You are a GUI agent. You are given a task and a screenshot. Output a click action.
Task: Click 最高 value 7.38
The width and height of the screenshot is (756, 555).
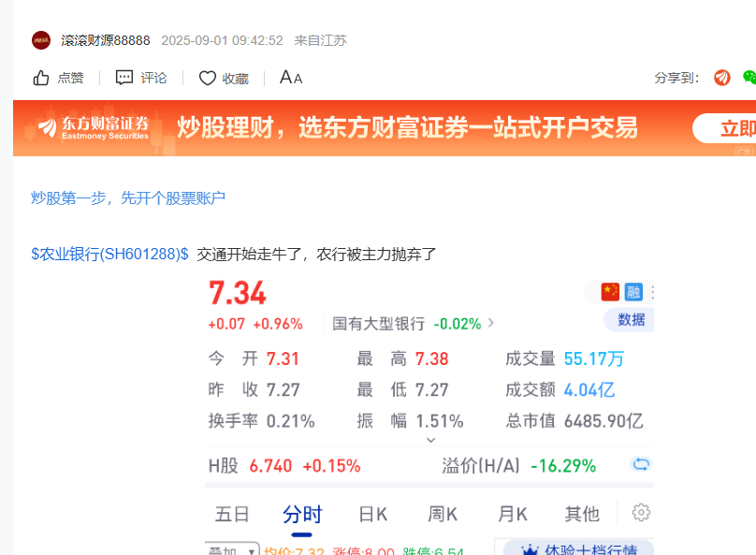click(432, 358)
